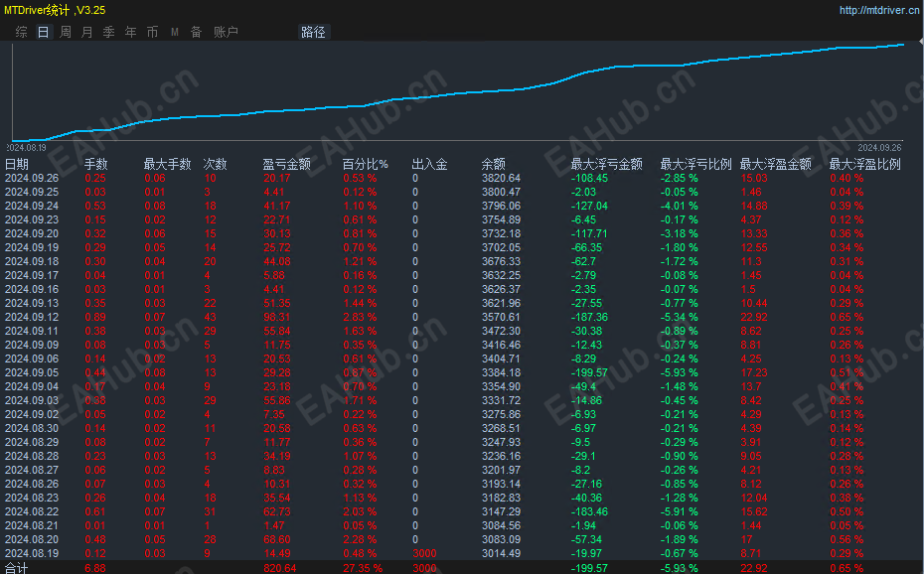This screenshot has height=574, width=924.
Task: Click the 最大浮盈比例 column header
Action: (x=865, y=164)
